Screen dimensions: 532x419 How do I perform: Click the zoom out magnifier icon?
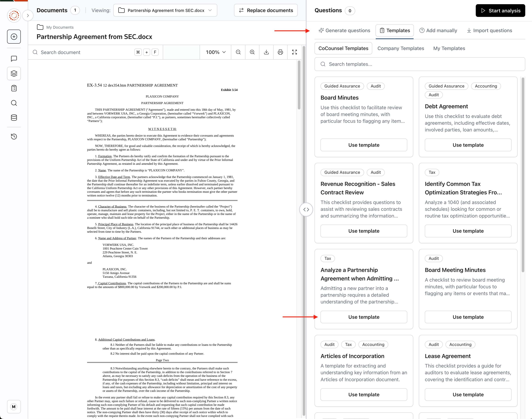[238, 52]
